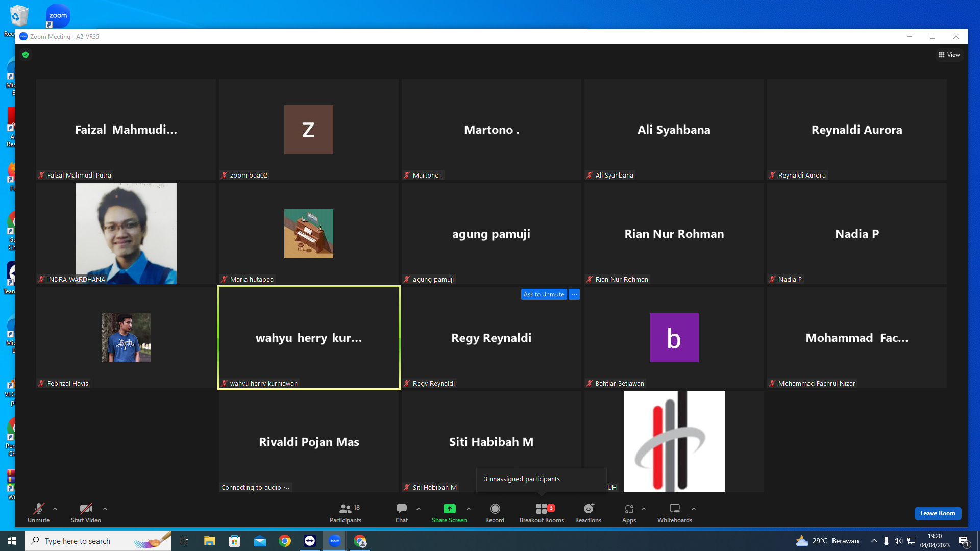The image size is (980, 551).
Task: Open the weather widget showing 29°C Berawan
Action: [x=827, y=541]
